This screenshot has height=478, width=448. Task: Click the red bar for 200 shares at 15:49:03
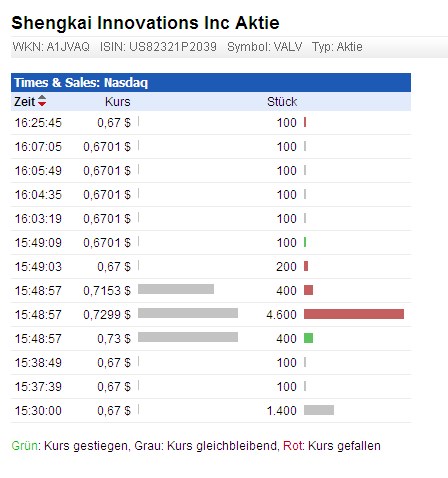click(306, 266)
